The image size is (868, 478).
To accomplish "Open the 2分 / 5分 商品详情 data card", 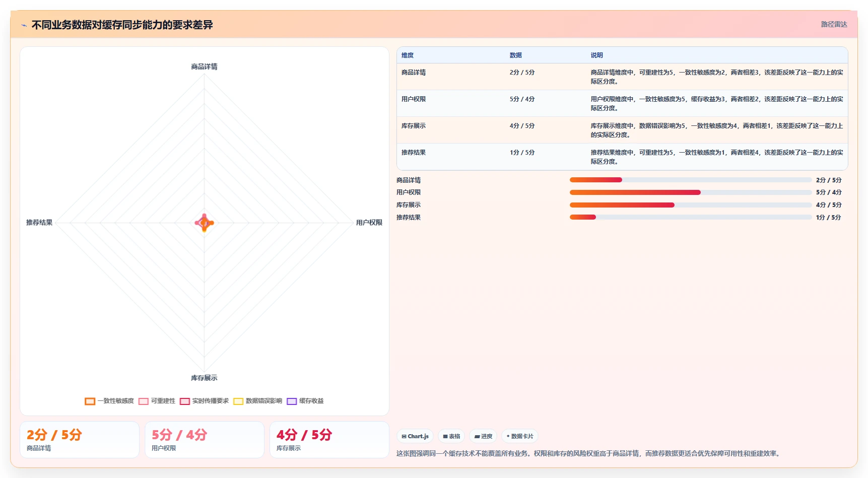I will click(x=80, y=440).
